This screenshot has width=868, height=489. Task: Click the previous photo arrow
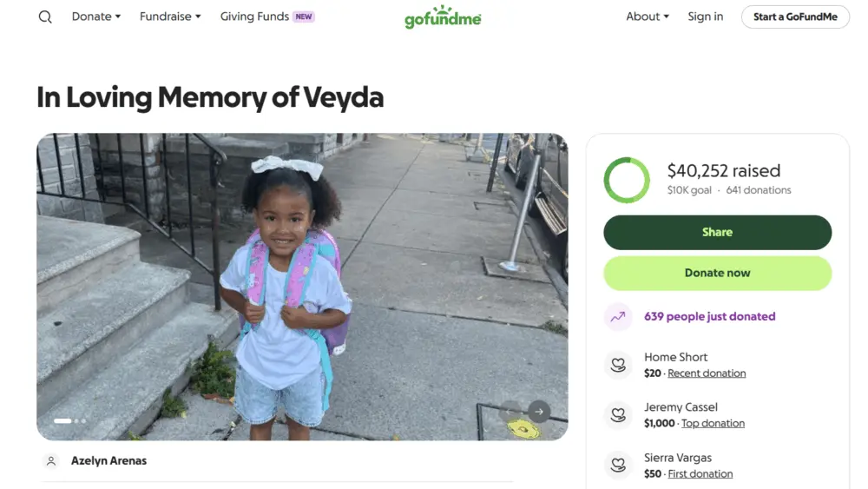pos(512,412)
